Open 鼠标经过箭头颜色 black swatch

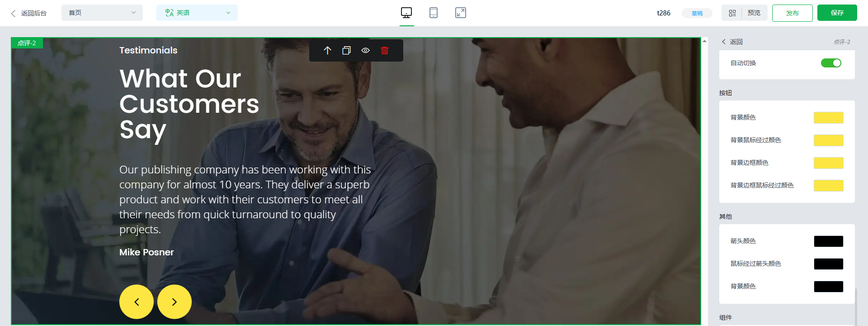(x=829, y=264)
